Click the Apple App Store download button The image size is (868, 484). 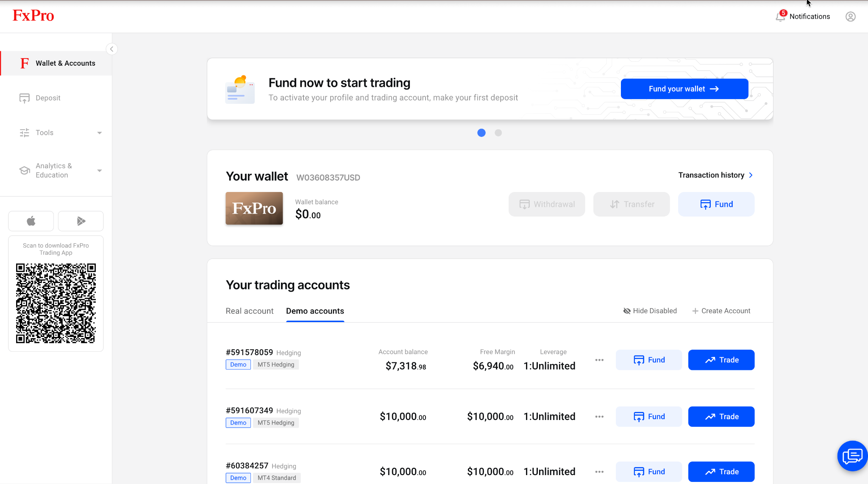tap(31, 221)
